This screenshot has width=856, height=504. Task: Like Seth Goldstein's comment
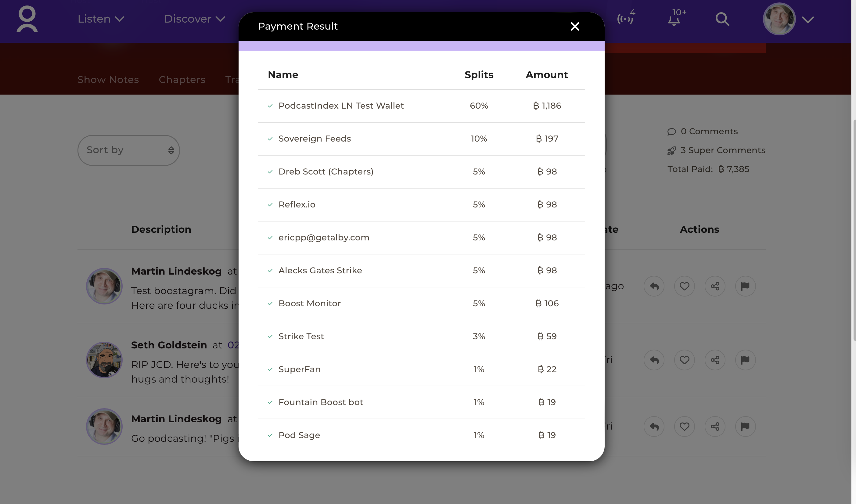click(x=685, y=360)
